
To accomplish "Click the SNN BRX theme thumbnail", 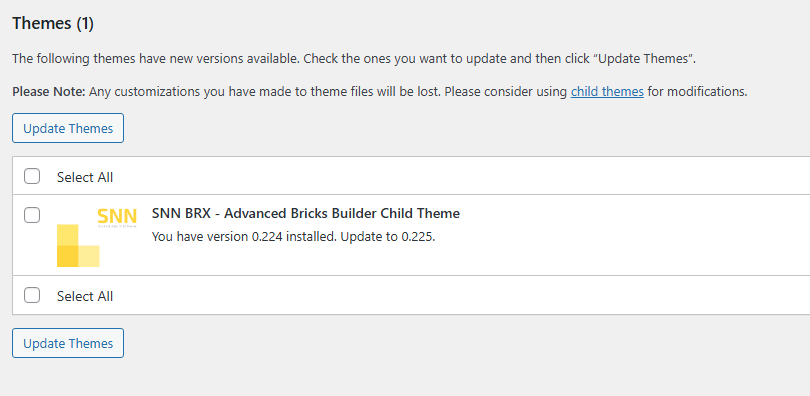I will tap(97, 237).
